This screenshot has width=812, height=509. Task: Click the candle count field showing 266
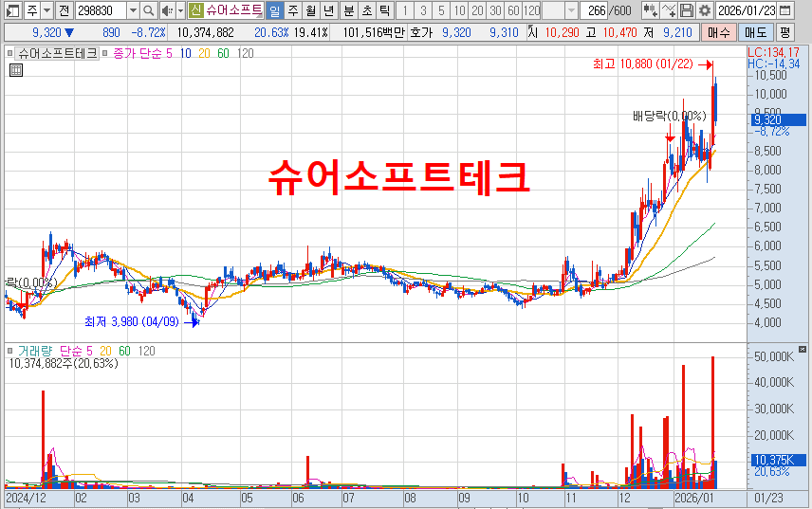[x=594, y=10]
